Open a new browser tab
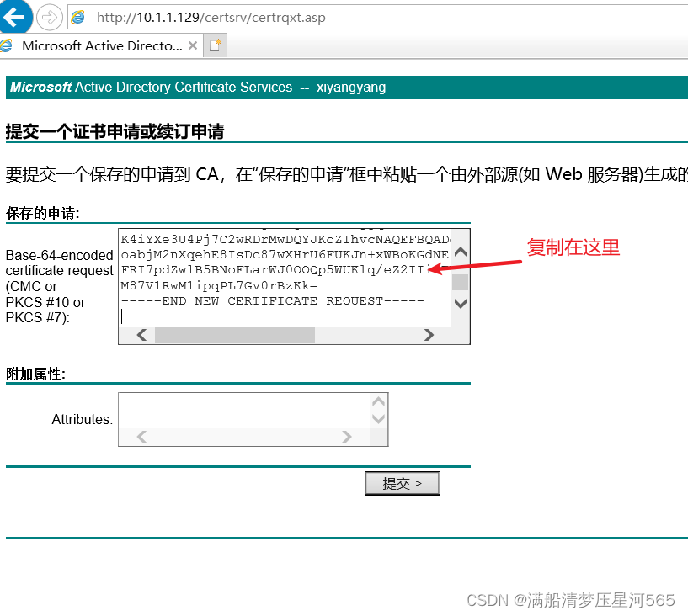Viewport: 688px width, 616px height. [215, 45]
